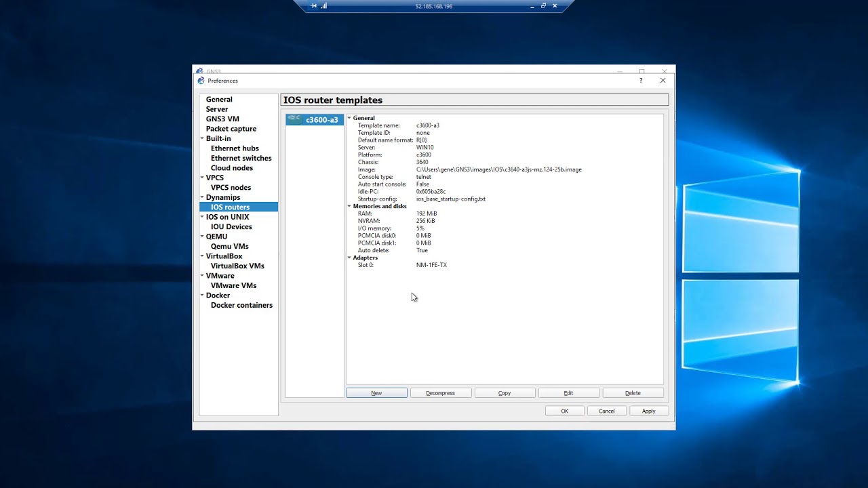Click the Decompress button

point(441,393)
